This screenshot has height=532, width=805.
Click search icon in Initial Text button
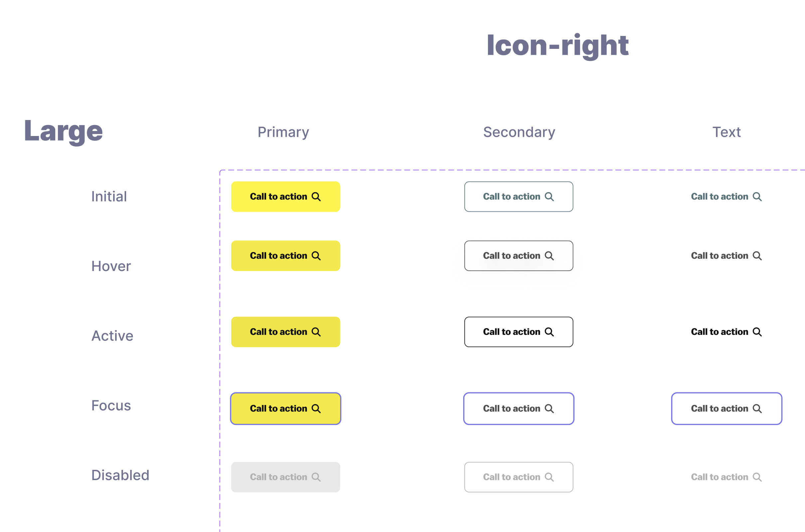point(757,197)
